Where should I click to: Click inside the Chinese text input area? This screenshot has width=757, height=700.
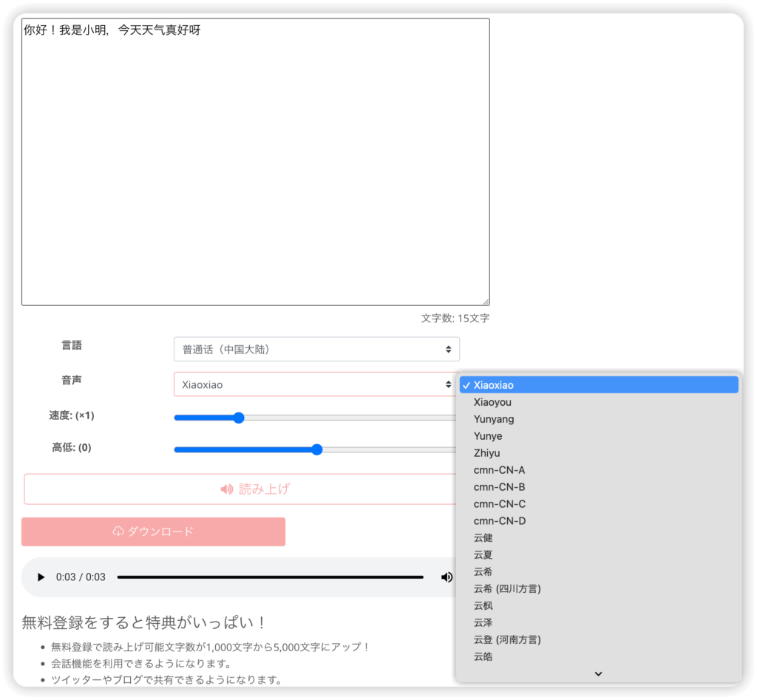tap(255, 163)
